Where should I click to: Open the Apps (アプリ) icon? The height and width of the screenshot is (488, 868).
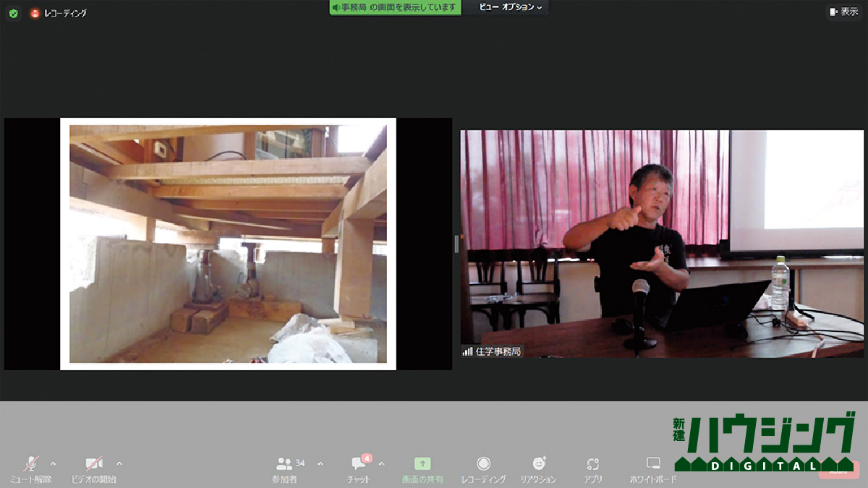click(593, 464)
